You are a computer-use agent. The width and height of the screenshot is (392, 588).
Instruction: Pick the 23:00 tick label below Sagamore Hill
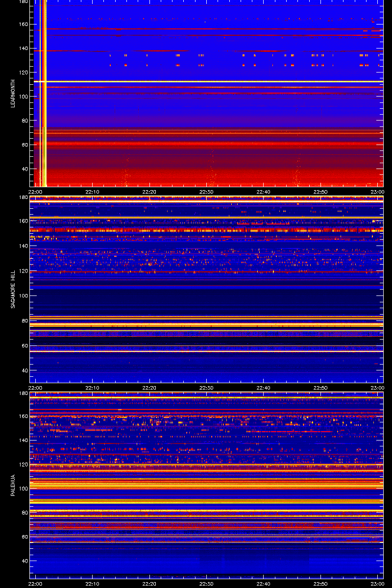click(x=377, y=388)
